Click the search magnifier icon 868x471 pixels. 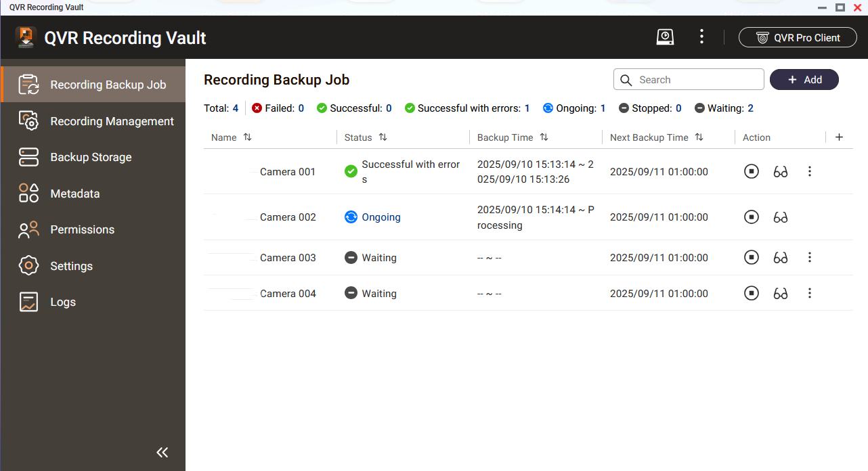tap(626, 80)
